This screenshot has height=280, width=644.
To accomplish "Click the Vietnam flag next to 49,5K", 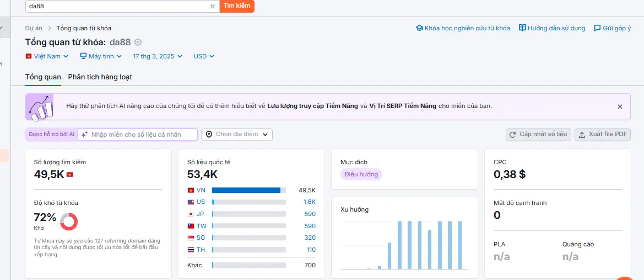I will click(70, 175).
